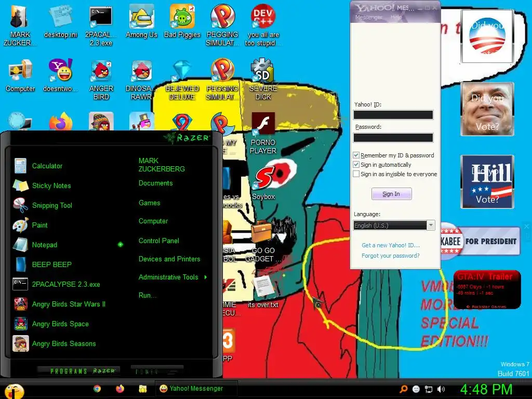The image size is (532, 399).
Task: Click the GTA:IV Trailer countdown gadget
Action: 487,289
